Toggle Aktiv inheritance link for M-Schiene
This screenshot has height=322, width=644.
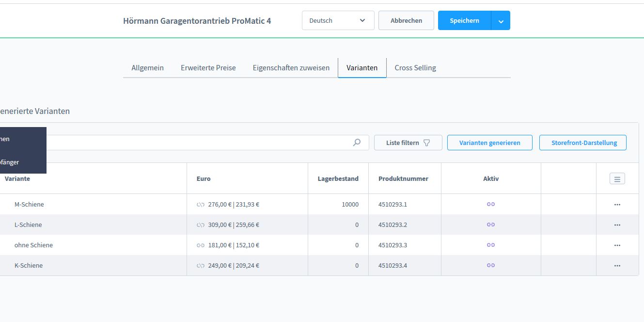click(x=490, y=205)
